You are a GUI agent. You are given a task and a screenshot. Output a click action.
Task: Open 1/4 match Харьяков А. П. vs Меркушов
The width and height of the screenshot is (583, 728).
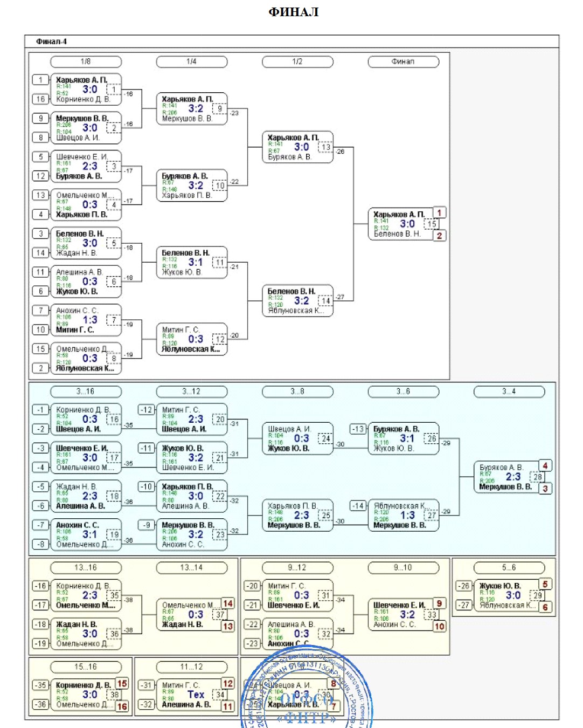[x=192, y=109]
